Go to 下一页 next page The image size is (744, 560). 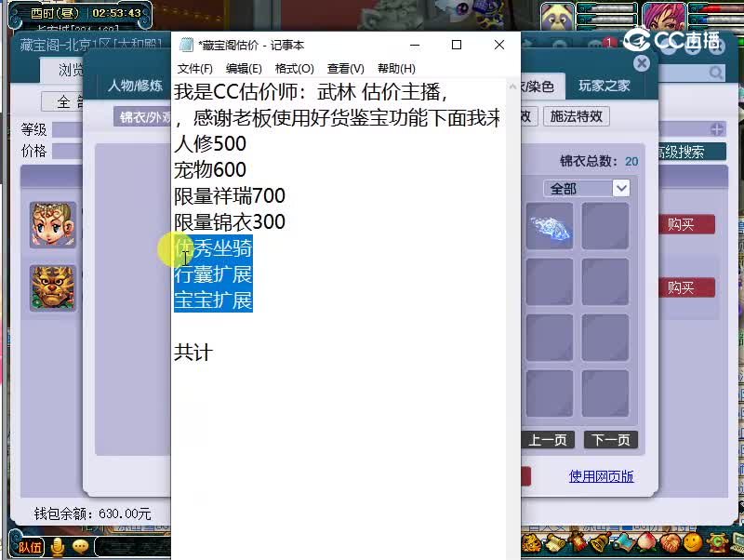click(611, 440)
